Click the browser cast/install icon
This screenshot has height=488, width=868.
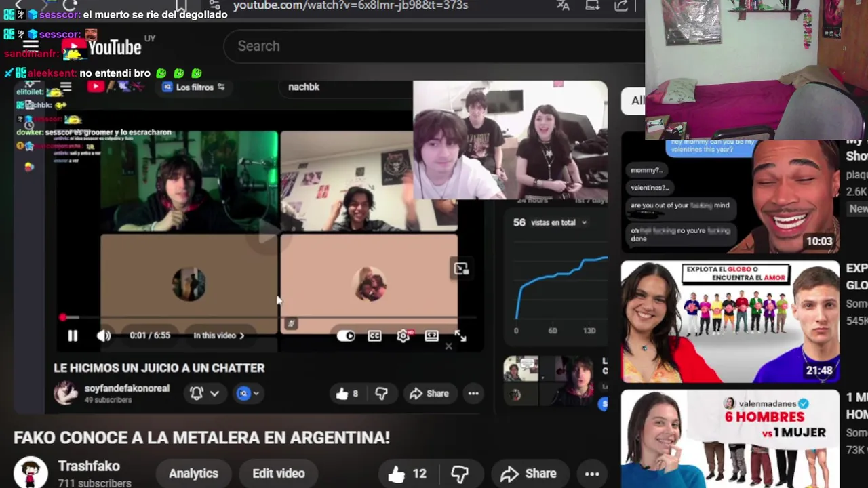click(x=592, y=5)
